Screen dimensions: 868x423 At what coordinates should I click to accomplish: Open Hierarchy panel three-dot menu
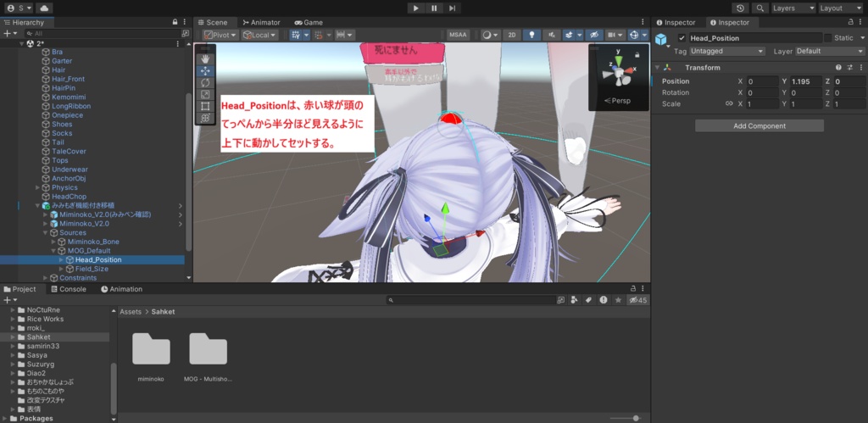point(186,22)
